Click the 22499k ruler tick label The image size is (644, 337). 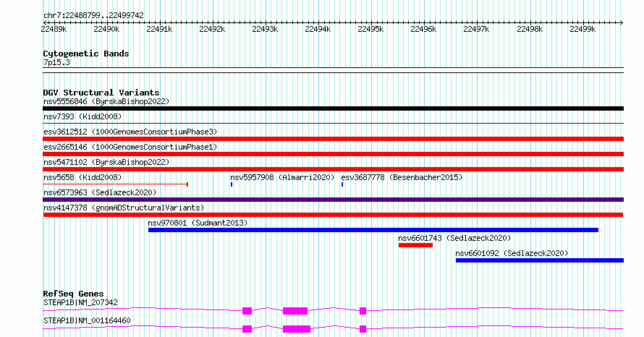click(x=582, y=29)
